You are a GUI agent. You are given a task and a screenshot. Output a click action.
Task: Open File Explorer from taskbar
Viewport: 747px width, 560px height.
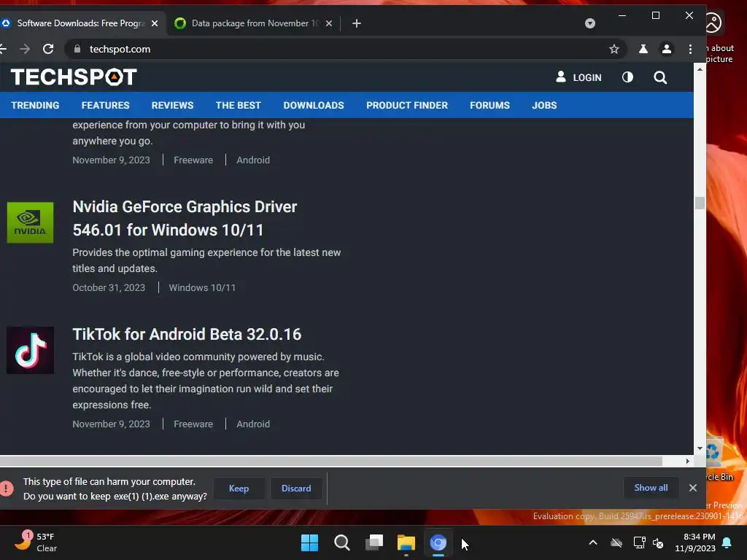coord(406,542)
